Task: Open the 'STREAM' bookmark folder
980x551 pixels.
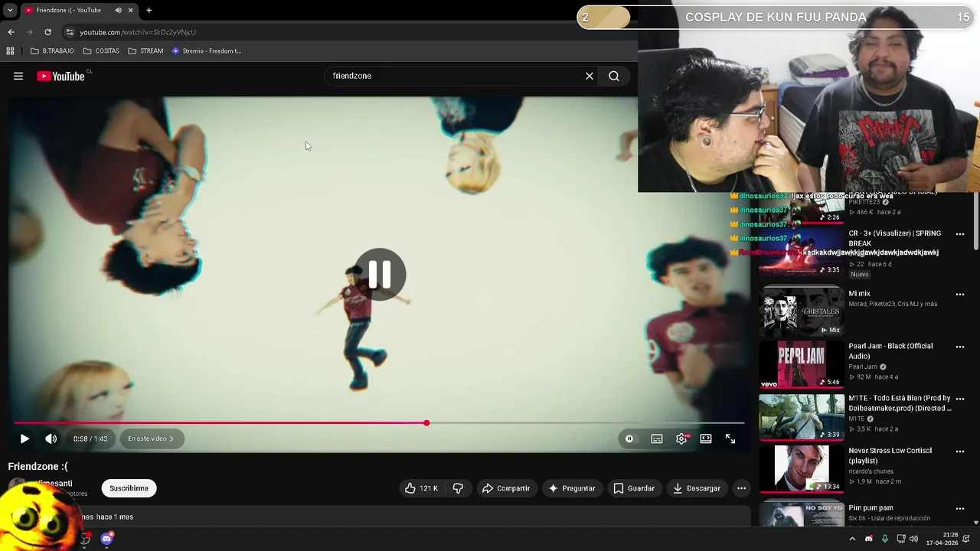Action: (145, 51)
